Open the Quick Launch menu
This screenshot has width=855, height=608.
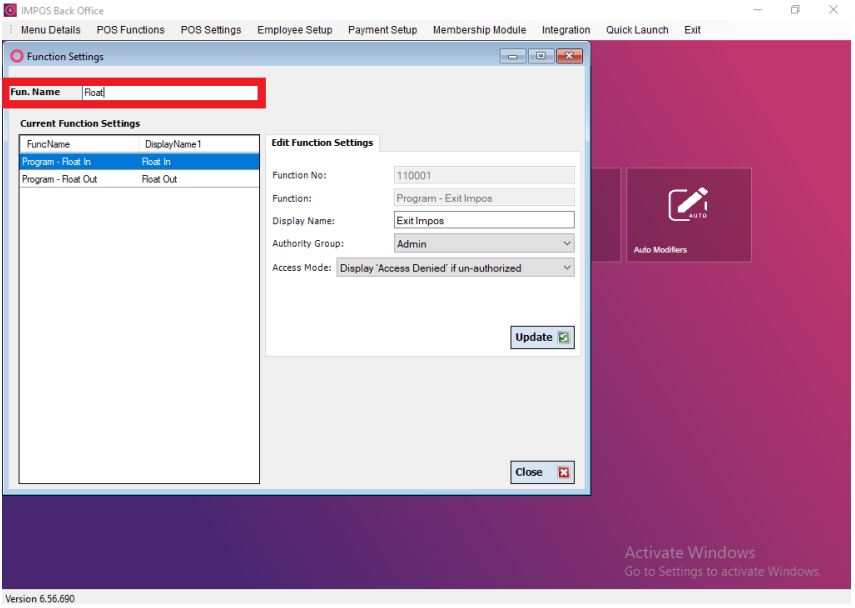(637, 31)
